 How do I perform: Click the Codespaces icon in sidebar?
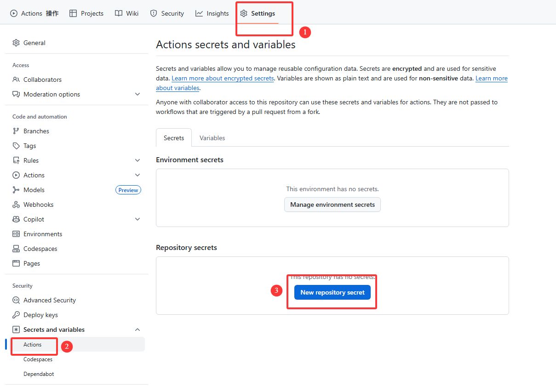point(16,249)
